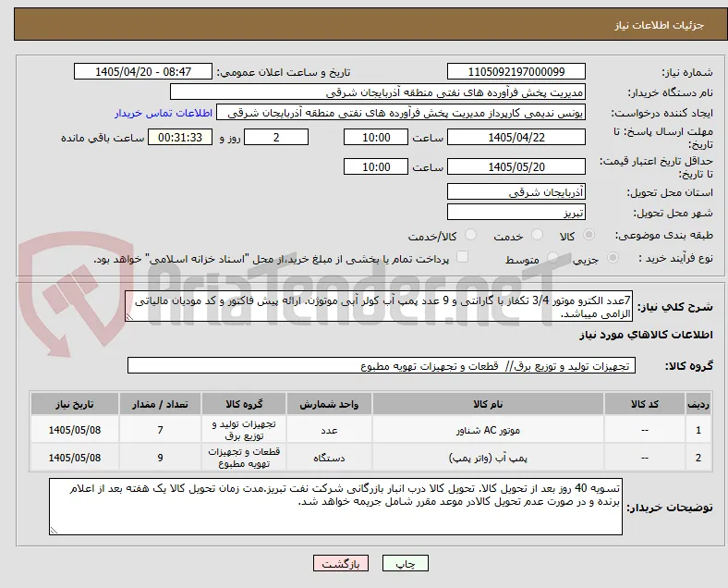This screenshot has height=588, width=728.
Task: Click the response deadline date 1405/04/22
Action: pos(516,137)
